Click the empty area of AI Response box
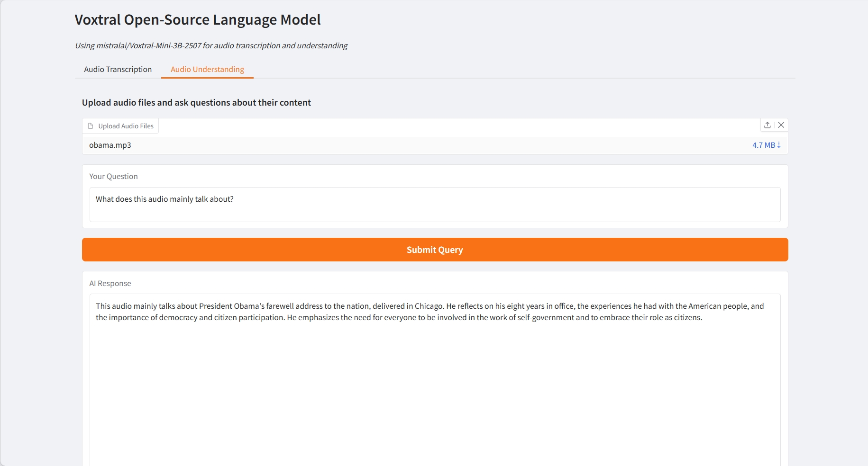 [x=435, y=393]
